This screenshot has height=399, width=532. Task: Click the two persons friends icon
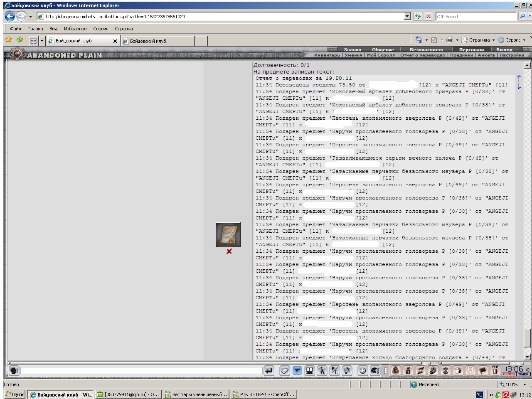coord(458,370)
